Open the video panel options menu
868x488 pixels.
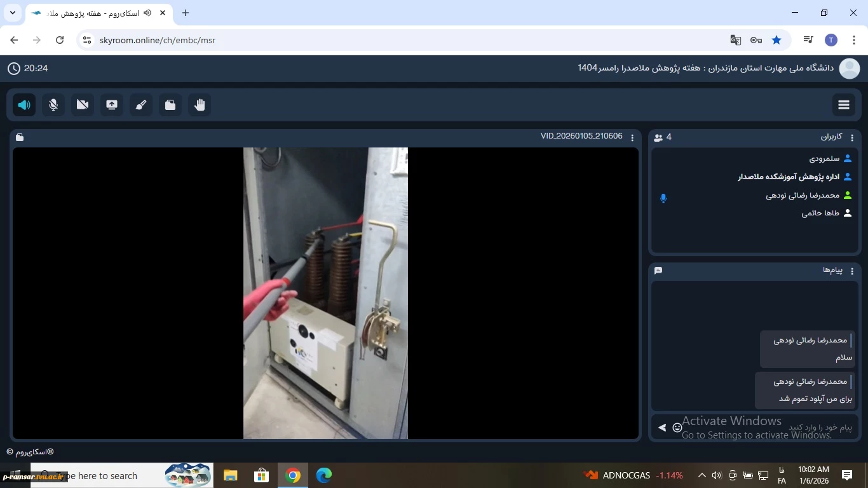(632, 137)
